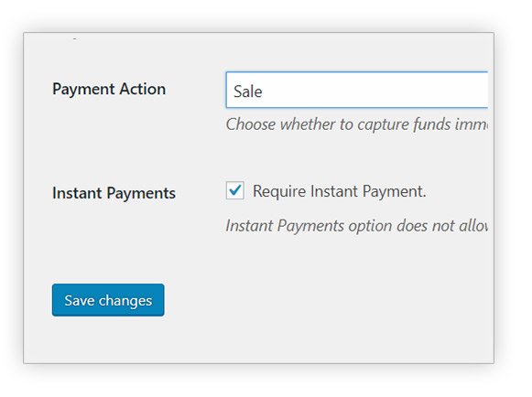Open the Payment Action dropdown

[357, 91]
